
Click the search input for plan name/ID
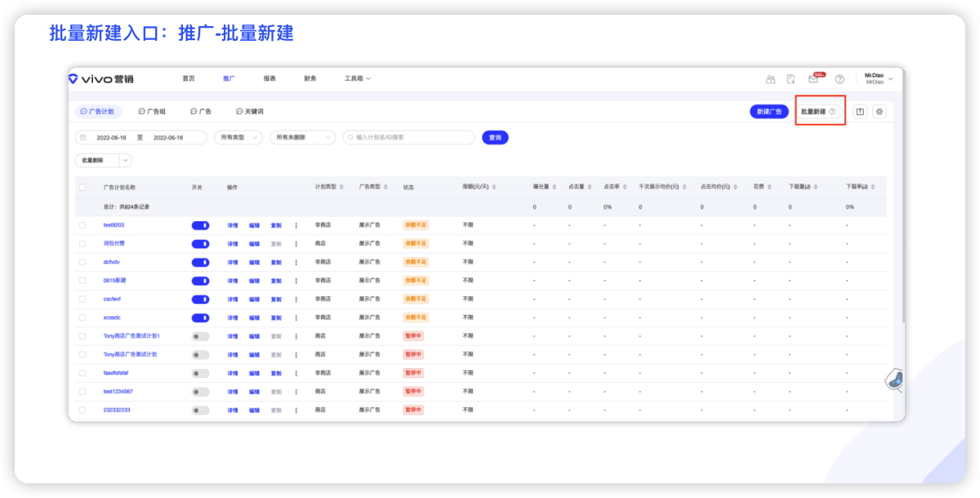(x=408, y=137)
